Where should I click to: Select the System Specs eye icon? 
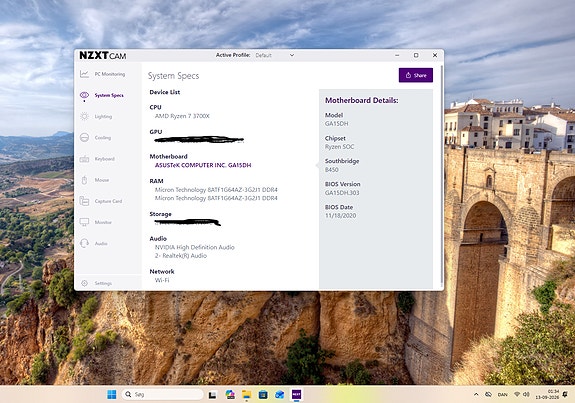(x=84, y=95)
